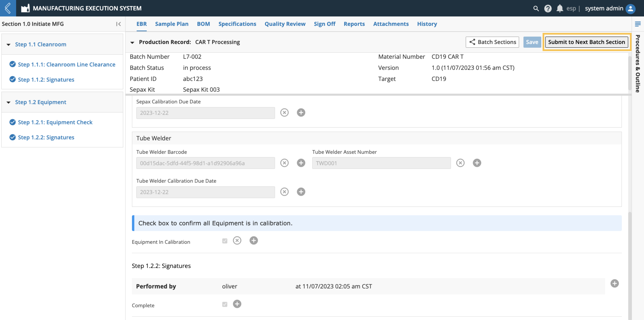The image size is (644, 320).
Task: Click Tube Welder Calibration Due Date input
Action: (x=205, y=192)
